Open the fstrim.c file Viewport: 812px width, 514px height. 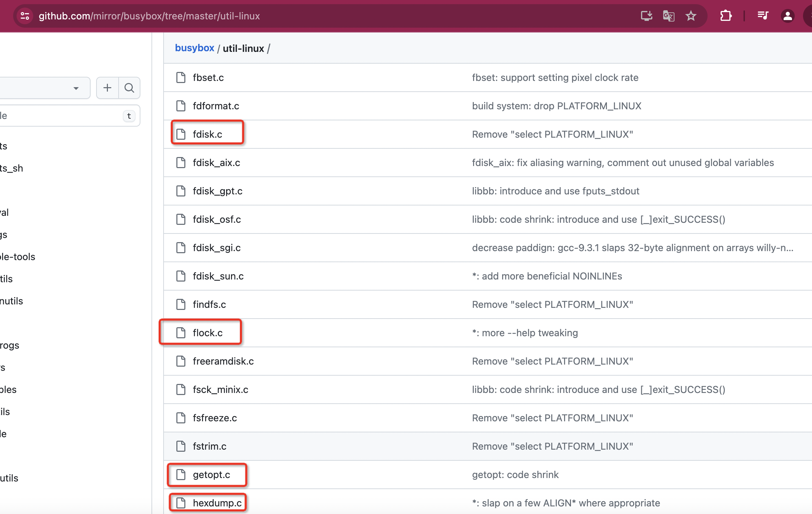pos(210,446)
